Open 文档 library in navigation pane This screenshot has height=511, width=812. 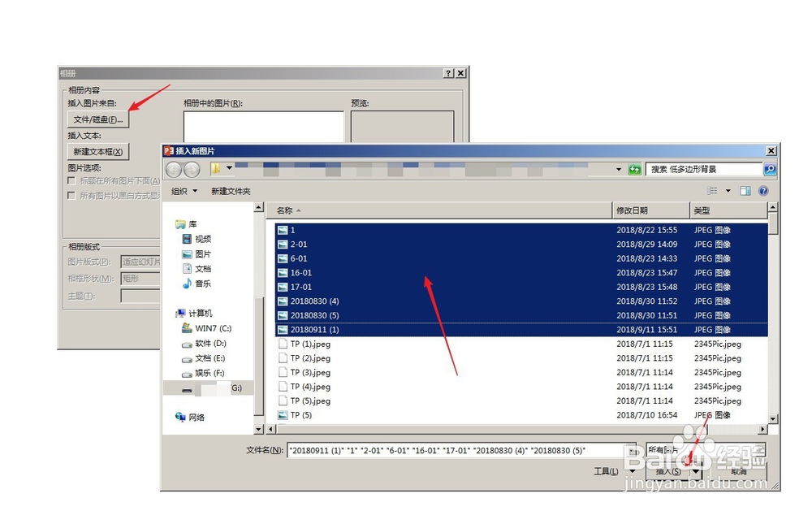pyautogui.click(x=197, y=268)
